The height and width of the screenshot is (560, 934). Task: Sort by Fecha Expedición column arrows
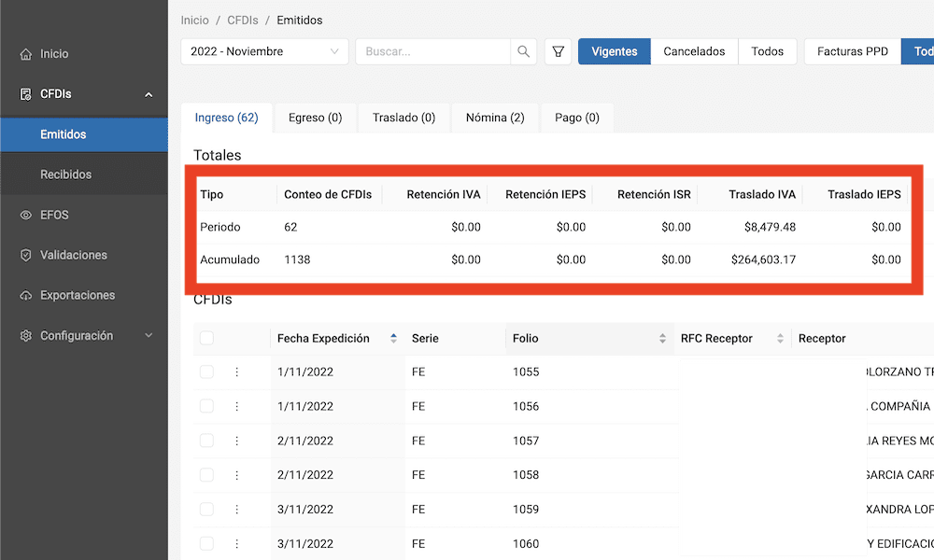pyautogui.click(x=393, y=339)
